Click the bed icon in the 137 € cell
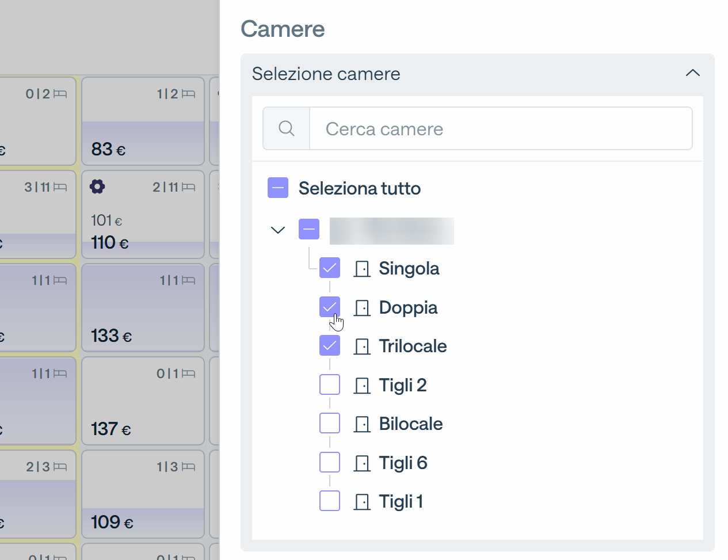 tap(189, 374)
